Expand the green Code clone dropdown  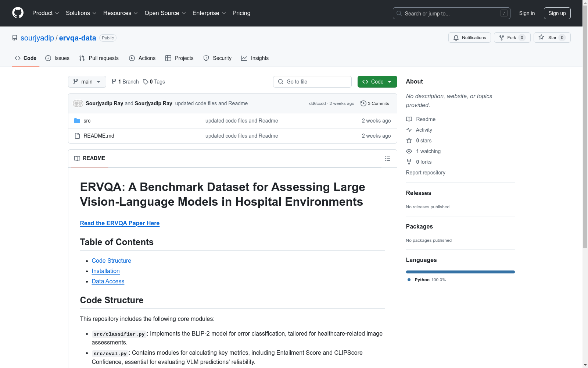(377, 82)
